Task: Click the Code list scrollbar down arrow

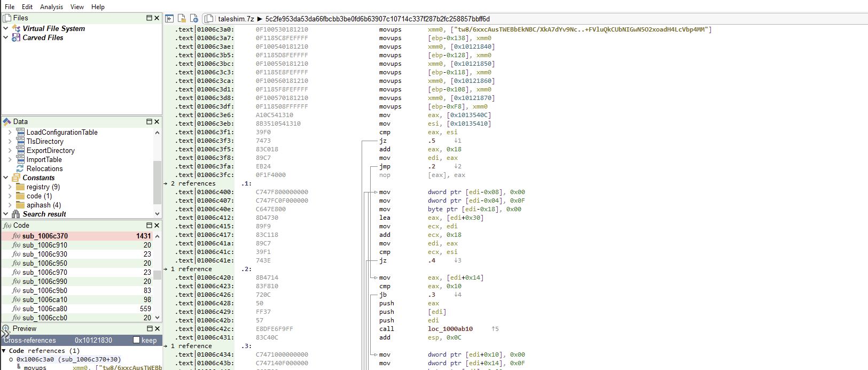Action: (x=157, y=318)
